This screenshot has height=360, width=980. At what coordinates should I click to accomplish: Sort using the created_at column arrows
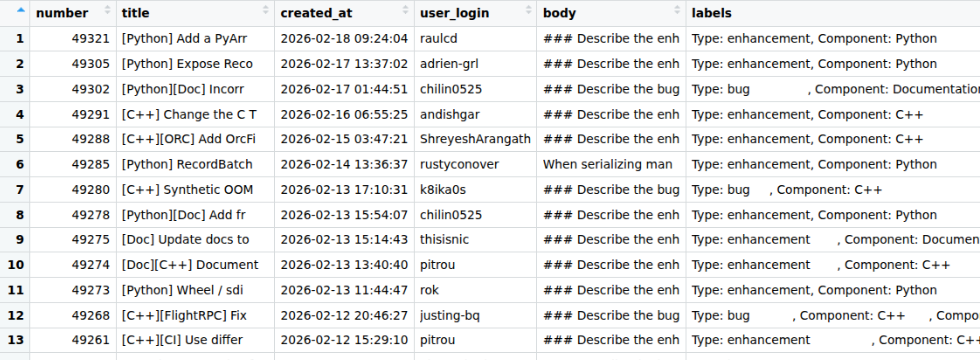pos(405,10)
